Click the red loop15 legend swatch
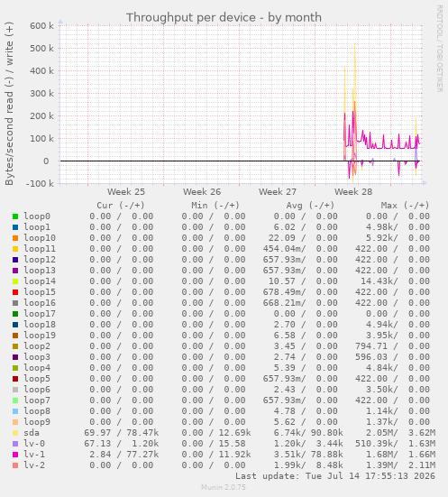This screenshot has height=497, width=448. click(15, 292)
